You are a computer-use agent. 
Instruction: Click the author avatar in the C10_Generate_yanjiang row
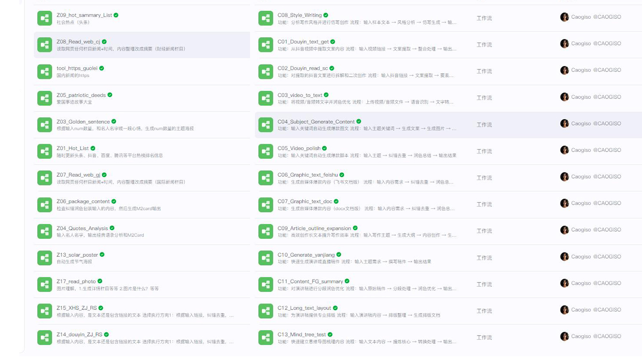(564, 257)
